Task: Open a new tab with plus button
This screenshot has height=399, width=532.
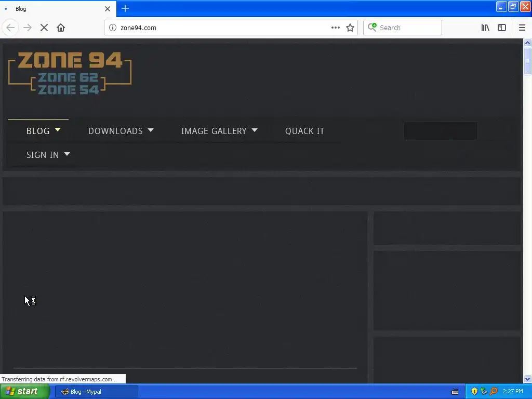Action: click(125, 8)
